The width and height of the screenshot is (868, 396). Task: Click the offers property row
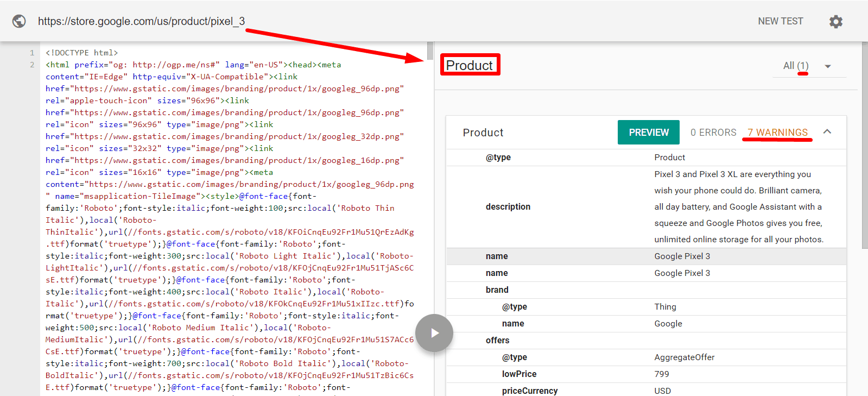646,341
